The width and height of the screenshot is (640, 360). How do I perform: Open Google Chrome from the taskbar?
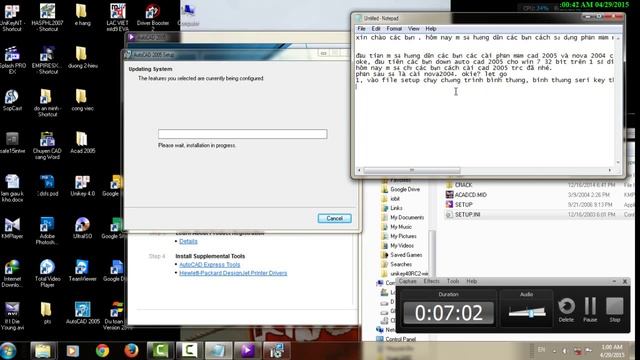102,351
